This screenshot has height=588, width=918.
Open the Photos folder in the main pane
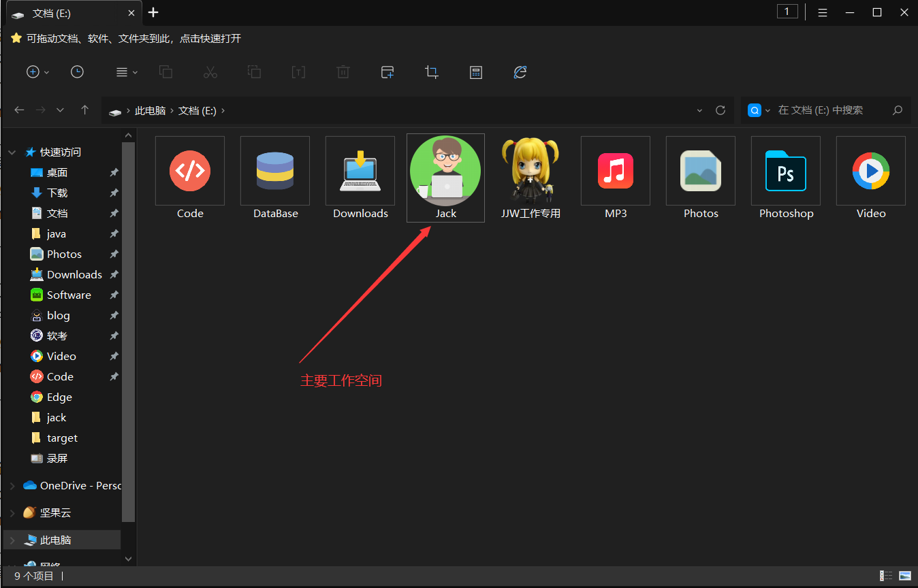click(x=701, y=178)
